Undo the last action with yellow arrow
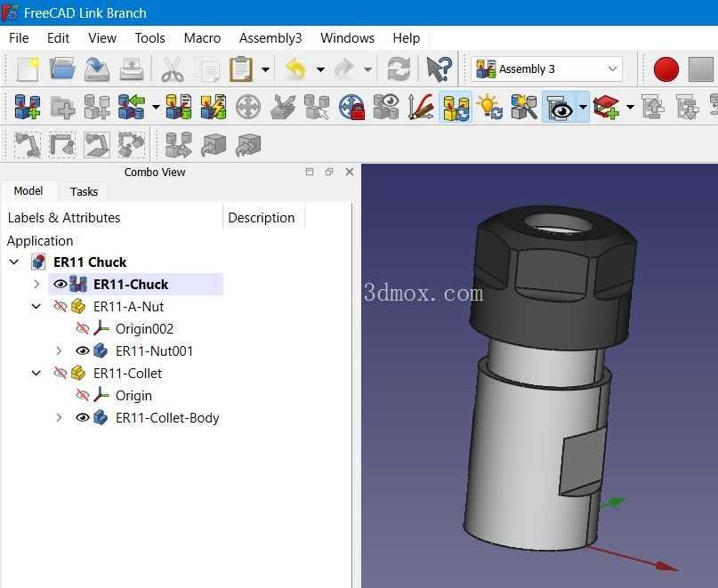The height and width of the screenshot is (588, 718). (x=296, y=69)
